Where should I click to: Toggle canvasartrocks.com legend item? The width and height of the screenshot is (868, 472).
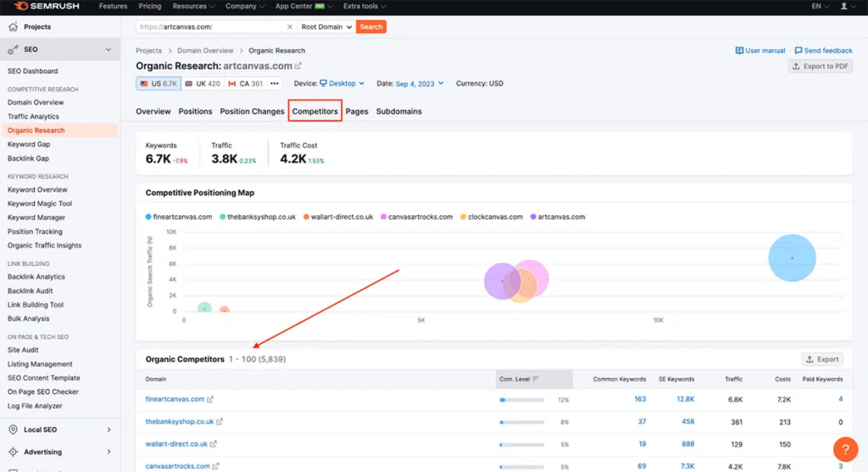(x=416, y=217)
